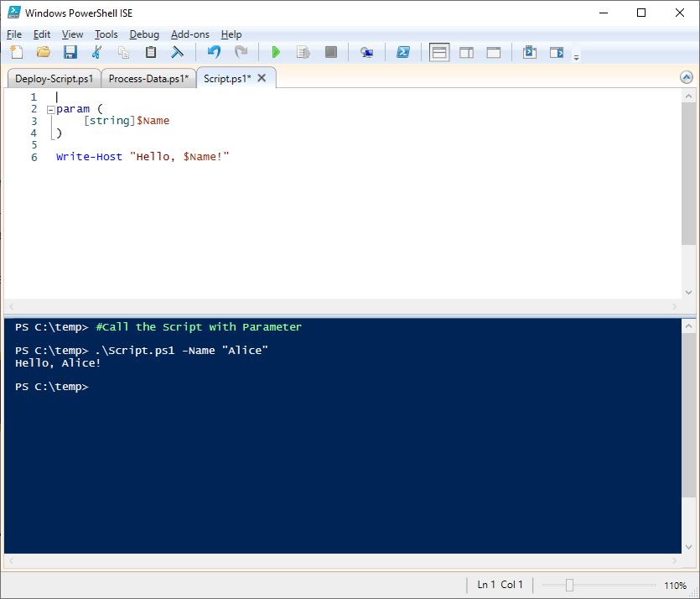Click the script editor down scroll arrow
The image size is (700, 599).
point(688,293)
